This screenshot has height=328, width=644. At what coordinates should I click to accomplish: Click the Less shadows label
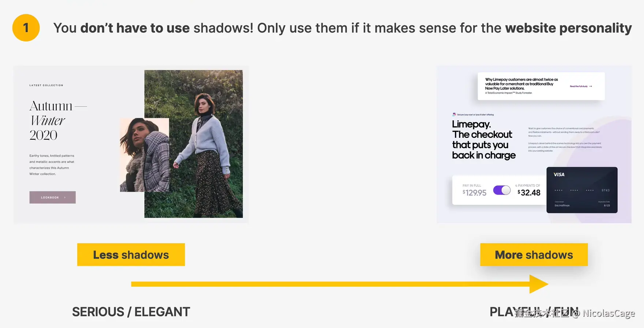coord(131,255)
